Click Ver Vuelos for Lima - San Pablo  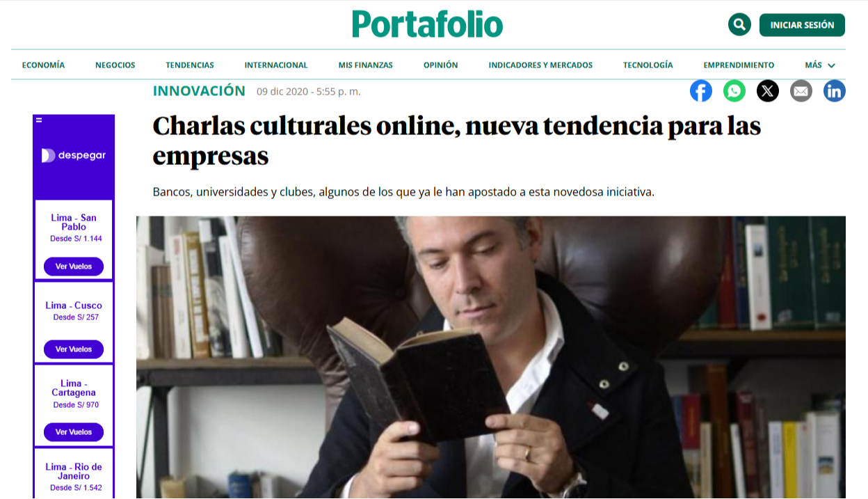(x=74, y=267)
